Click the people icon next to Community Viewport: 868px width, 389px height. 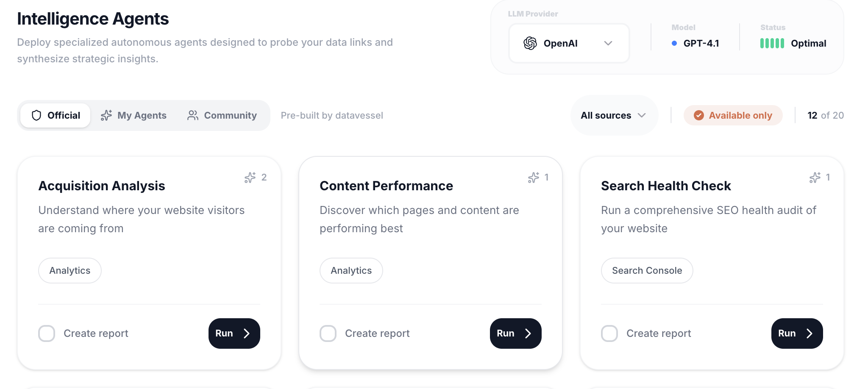[x=193, y=115]
